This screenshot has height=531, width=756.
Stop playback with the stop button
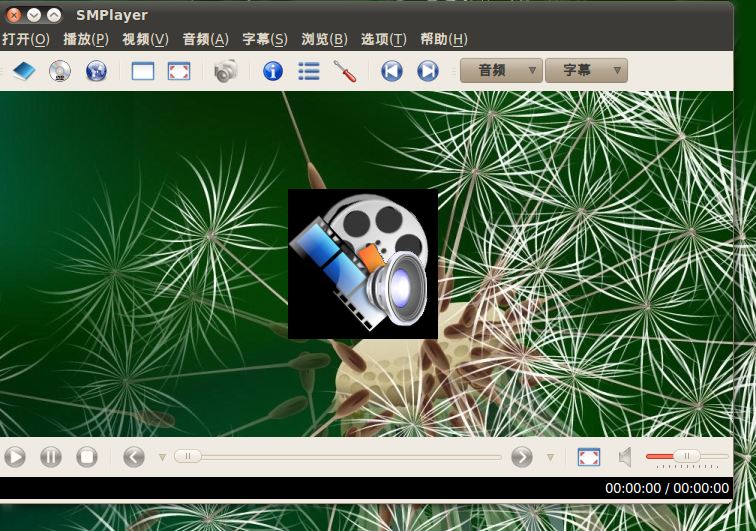(x=87, y=457)
